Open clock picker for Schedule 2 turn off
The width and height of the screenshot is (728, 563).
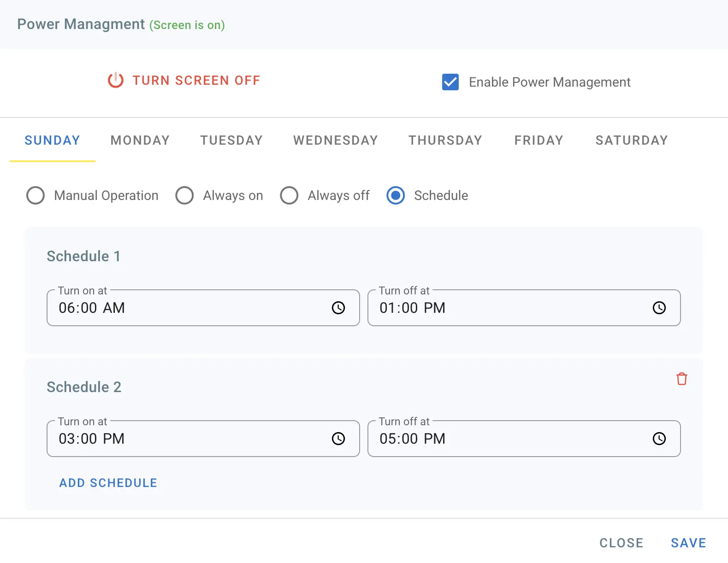tap(659, 439)
